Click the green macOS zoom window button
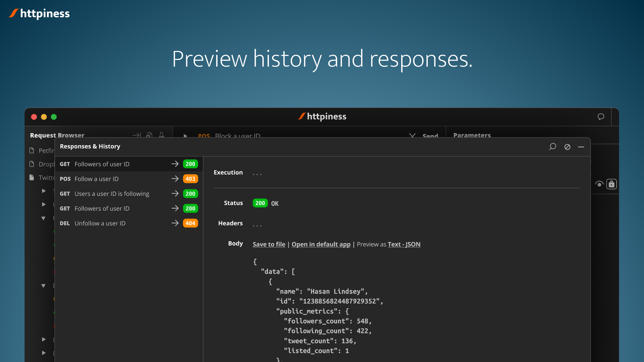644x362 pixels. point(54,117)
